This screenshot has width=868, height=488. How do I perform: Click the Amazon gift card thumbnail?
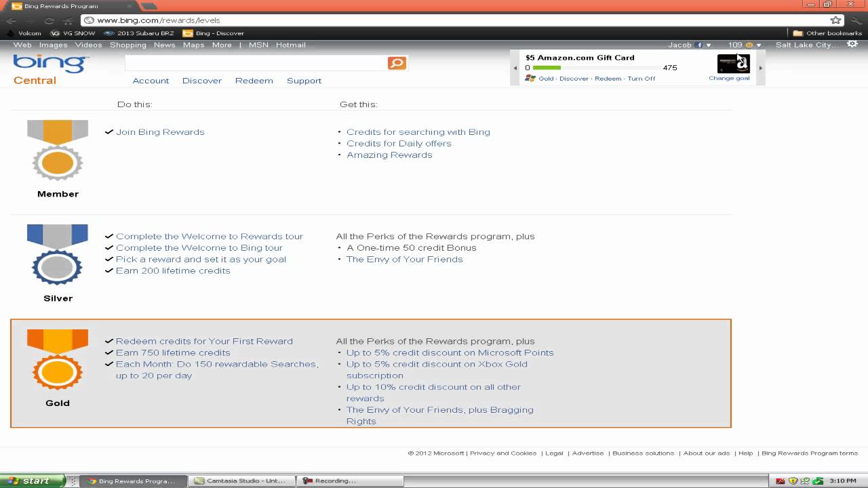(734, 64)
